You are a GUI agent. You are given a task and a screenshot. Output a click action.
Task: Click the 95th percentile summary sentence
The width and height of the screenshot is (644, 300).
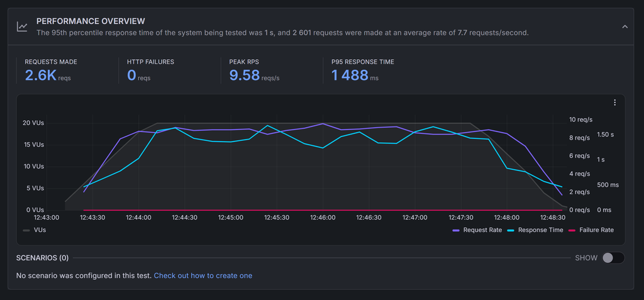[282, 33]
